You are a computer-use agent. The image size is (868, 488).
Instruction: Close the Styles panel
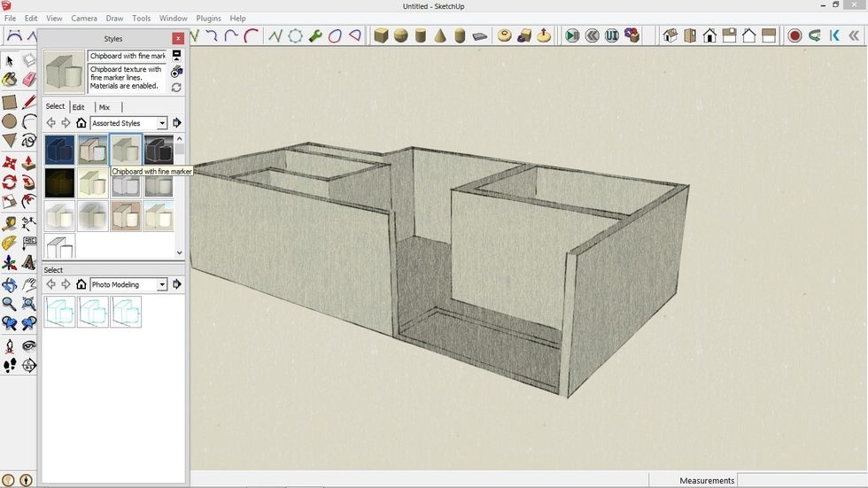pyautogui.click(x=178, y=39)
